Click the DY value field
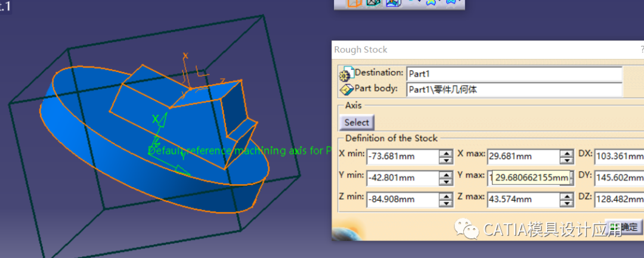The image size is (644, 258). (x=619, y=178)
